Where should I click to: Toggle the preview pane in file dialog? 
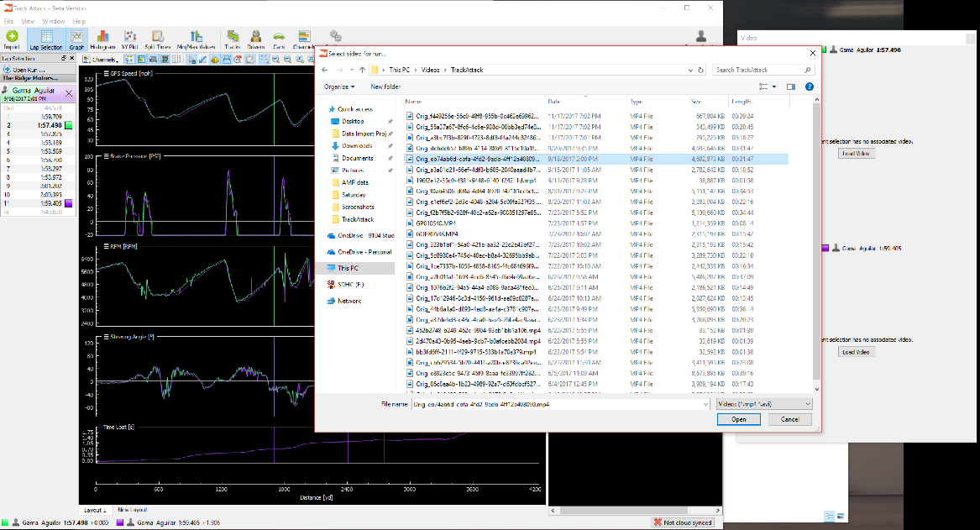(790, 87)
